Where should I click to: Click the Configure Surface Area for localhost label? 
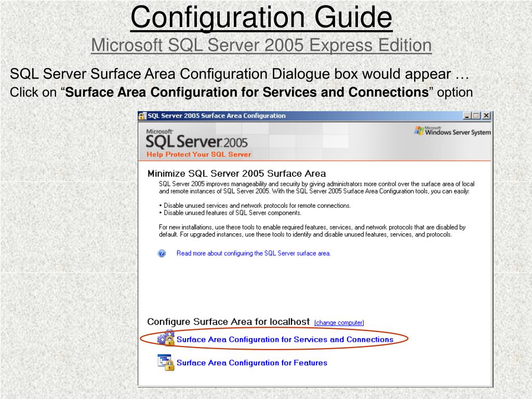229,322
